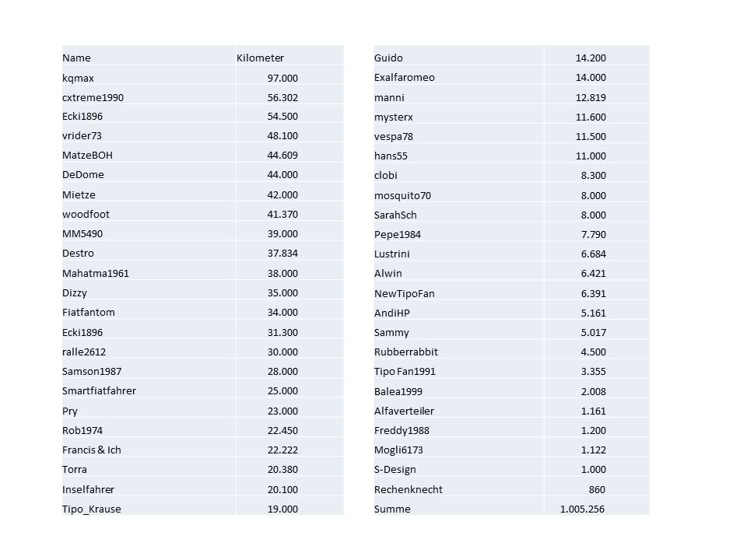Select the kqmax name cell
The height and width of the screenshot is (560, 747).
point(78,78)
